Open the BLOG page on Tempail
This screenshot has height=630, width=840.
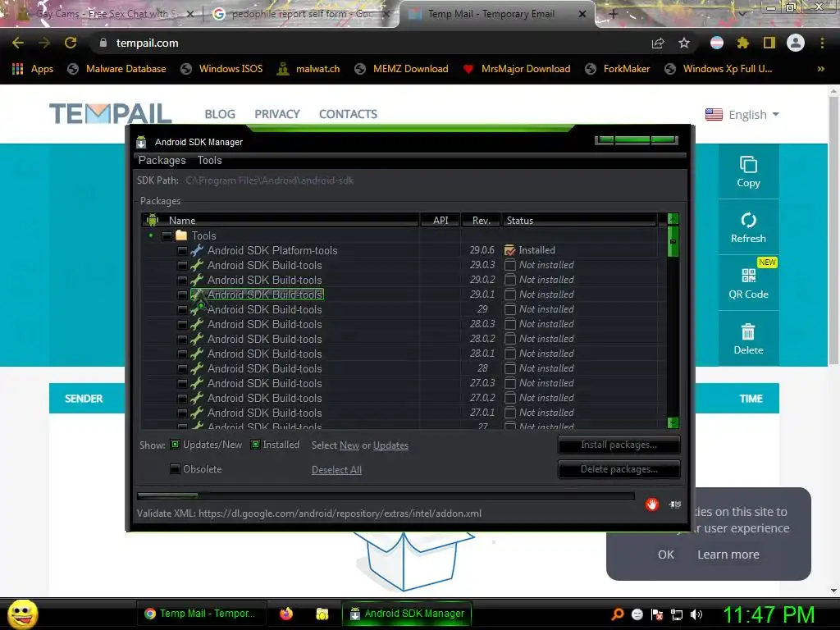click(220, 114)
